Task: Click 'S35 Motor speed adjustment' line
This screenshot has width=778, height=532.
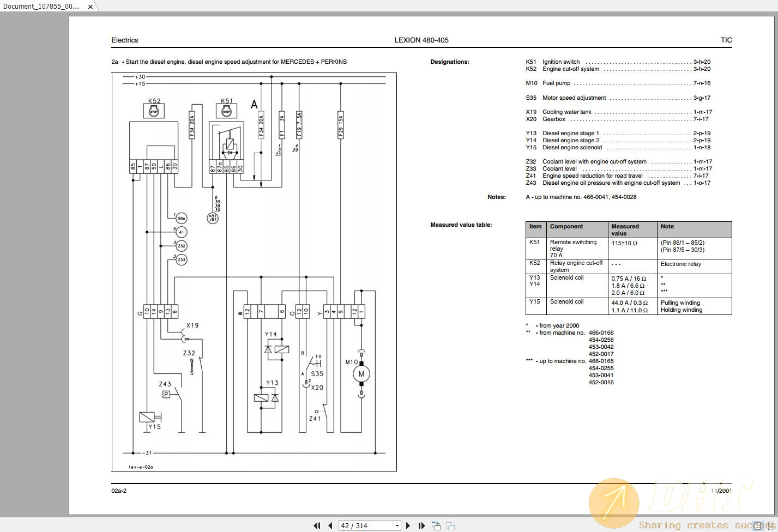Action: click(x=618, y=98)
